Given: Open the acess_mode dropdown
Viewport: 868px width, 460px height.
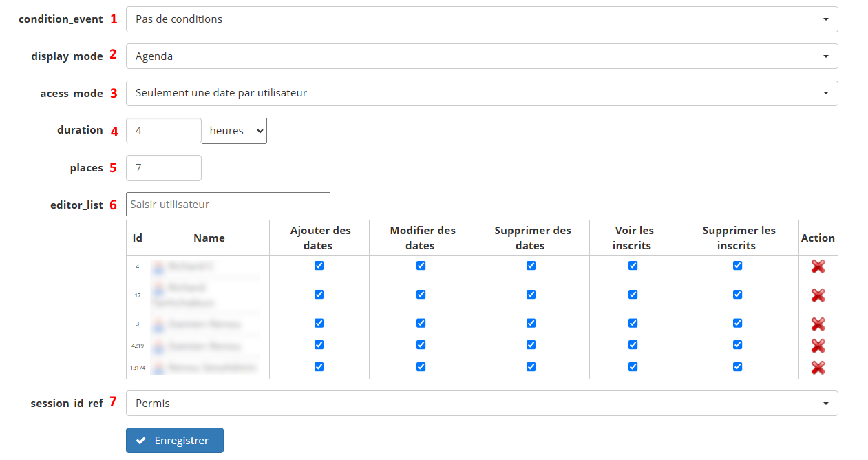Looking at the screenshot, I should coord(481,93).
